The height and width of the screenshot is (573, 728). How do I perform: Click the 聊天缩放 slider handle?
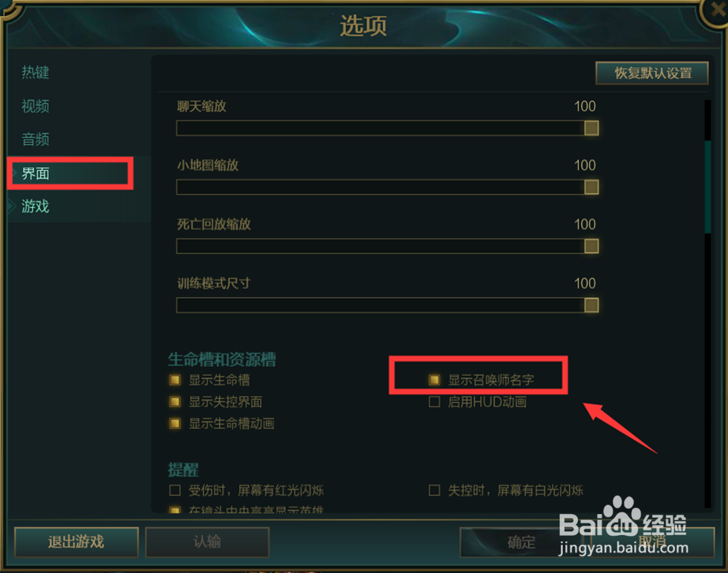pos(591,128)
